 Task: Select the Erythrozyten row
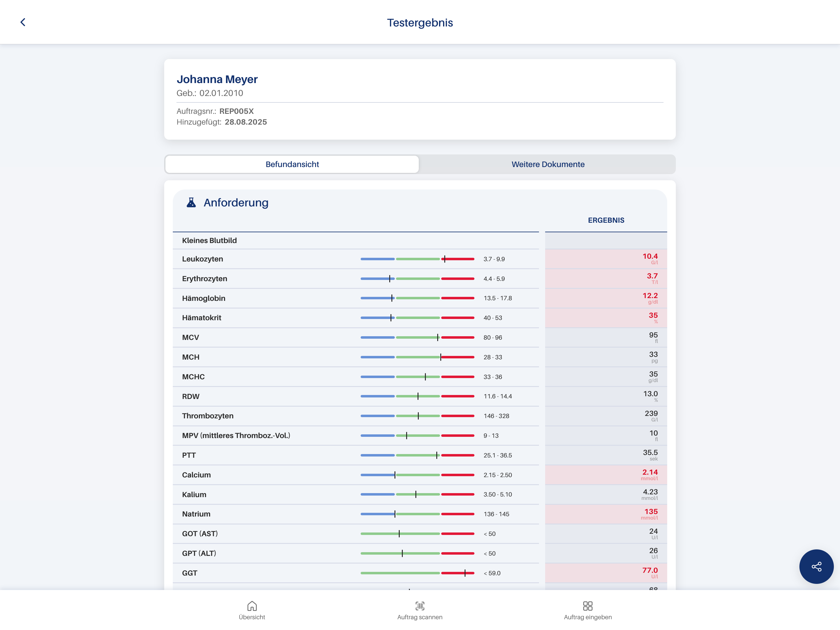tap(204, 278)
